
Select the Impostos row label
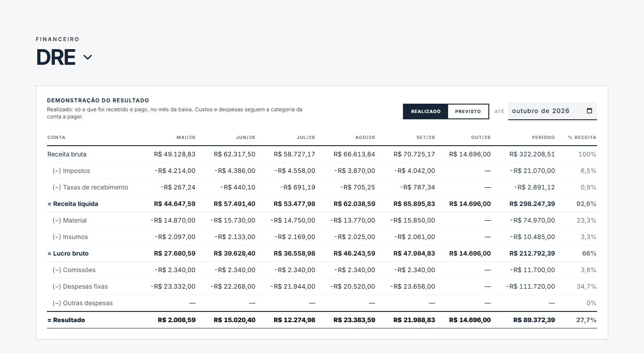[x=71, y=171]
